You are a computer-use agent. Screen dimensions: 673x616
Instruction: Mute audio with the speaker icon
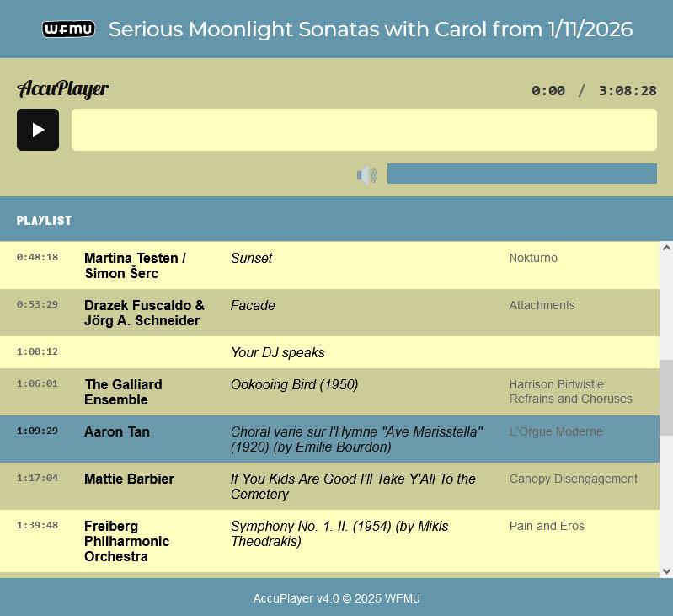[366, 174]
